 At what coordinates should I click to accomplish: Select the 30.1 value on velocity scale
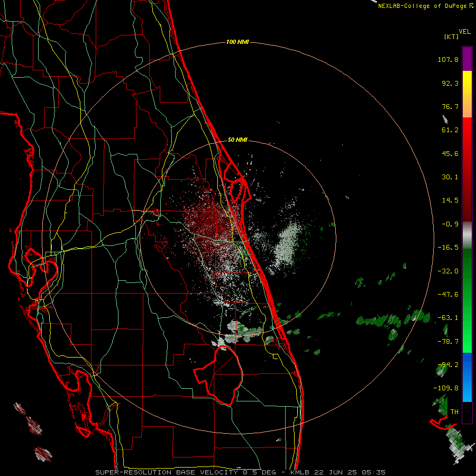click(x=450, y=177)
